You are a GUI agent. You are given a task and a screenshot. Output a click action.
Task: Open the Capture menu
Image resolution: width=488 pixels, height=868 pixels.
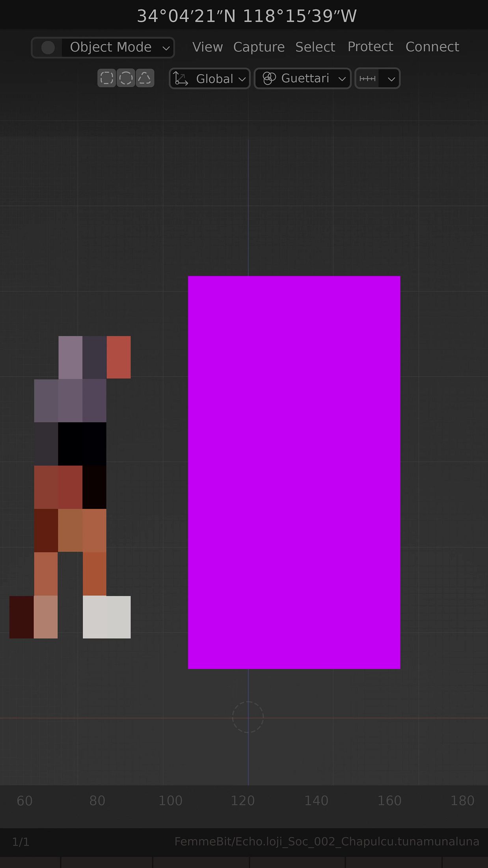(x=259, y=47)
